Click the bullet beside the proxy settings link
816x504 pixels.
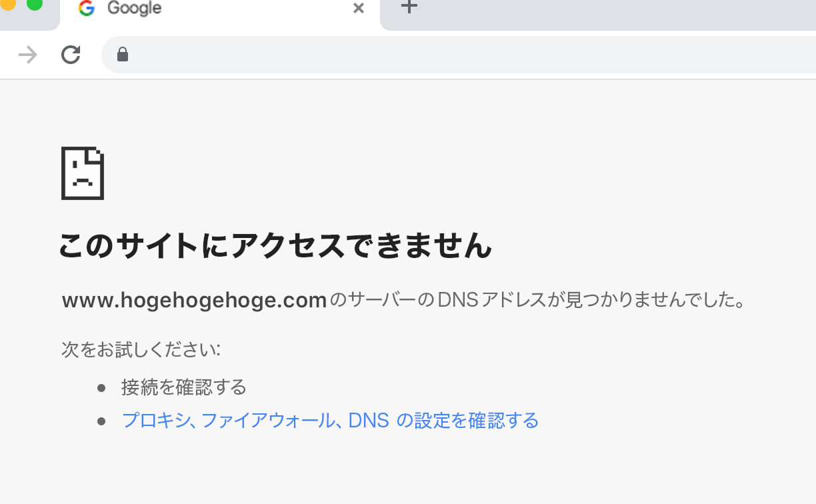tap(101, 421)
